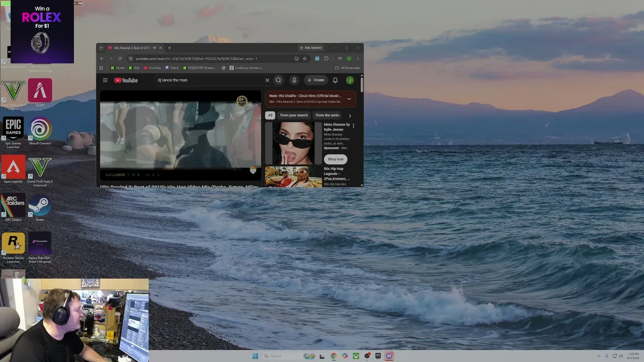The height and width of the screenshot is (362, 644).
Task: Select the From the series chip
Action: coord(328,115)
